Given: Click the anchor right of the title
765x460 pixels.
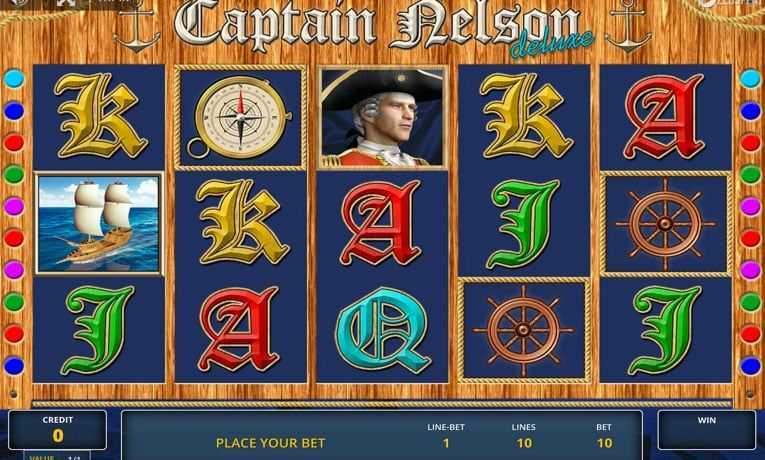Looking at the screenshot, I should point(628,27).
